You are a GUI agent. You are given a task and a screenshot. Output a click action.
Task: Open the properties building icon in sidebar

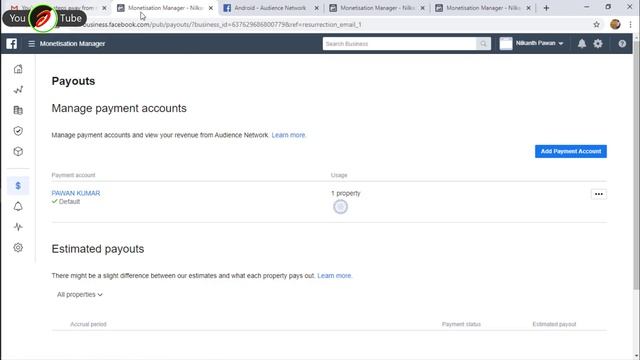tap(18, 110)
